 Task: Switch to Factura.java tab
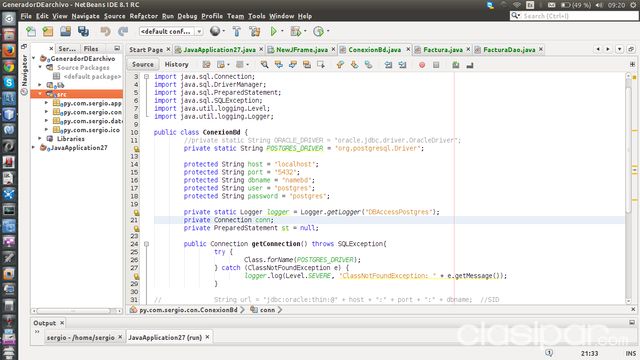pos(443,49)
